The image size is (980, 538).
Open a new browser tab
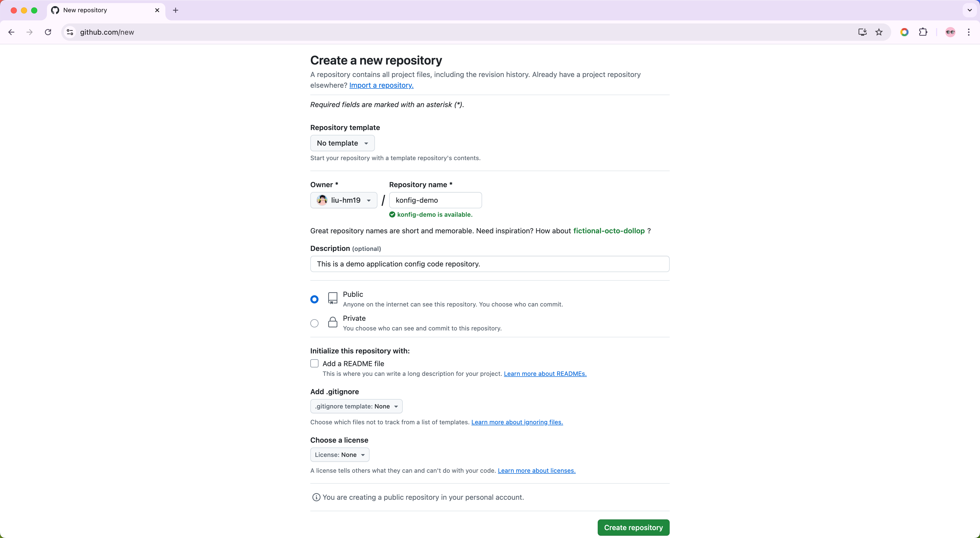pos(175,10)
